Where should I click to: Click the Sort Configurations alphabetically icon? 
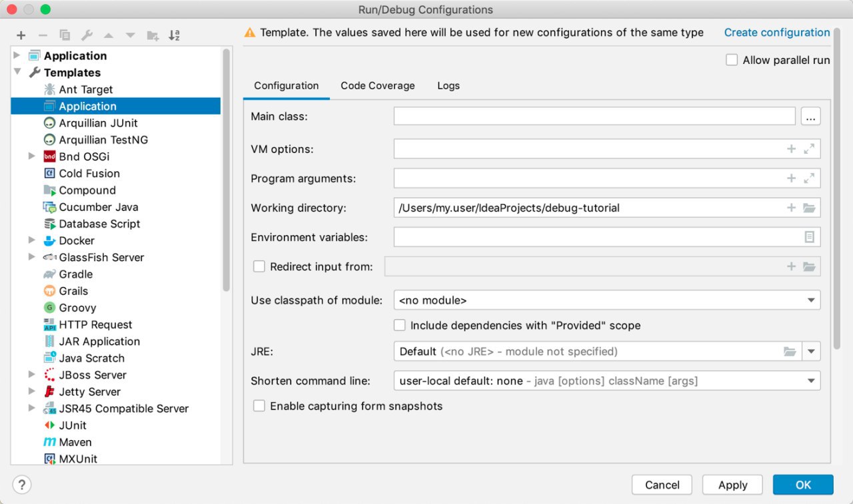click(175, 35)
